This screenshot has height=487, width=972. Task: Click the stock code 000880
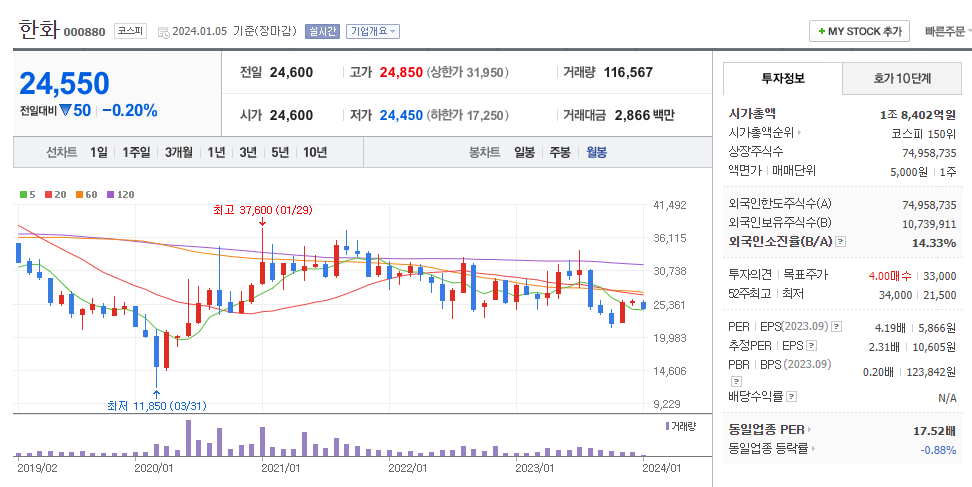pos(85,32)
